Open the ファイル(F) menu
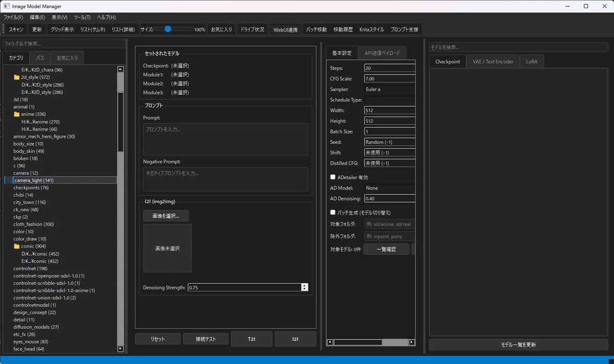Viewport: 614px width, 364px height. pos(13,17)
